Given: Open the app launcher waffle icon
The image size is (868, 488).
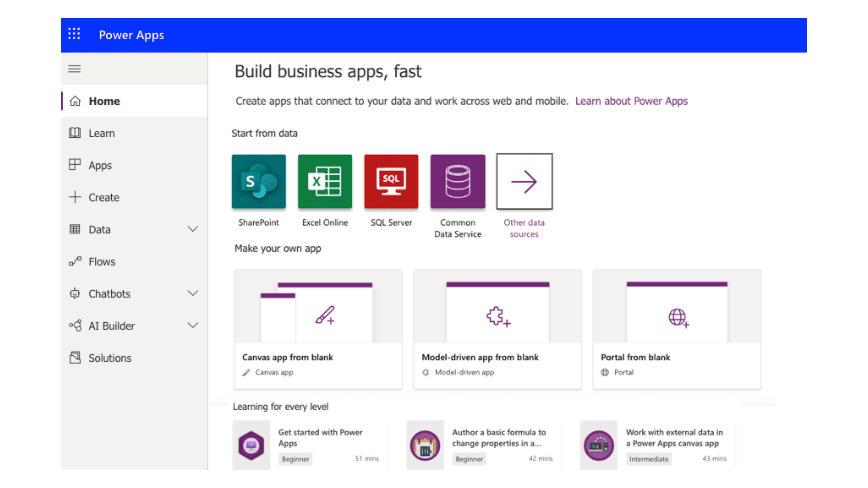Looking at the screenshot, I should click(x=74, y=34).
